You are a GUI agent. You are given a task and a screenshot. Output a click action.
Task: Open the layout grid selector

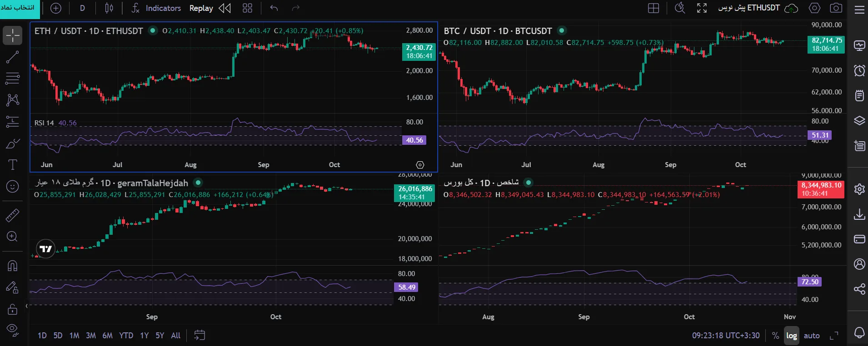pos(653,8)
